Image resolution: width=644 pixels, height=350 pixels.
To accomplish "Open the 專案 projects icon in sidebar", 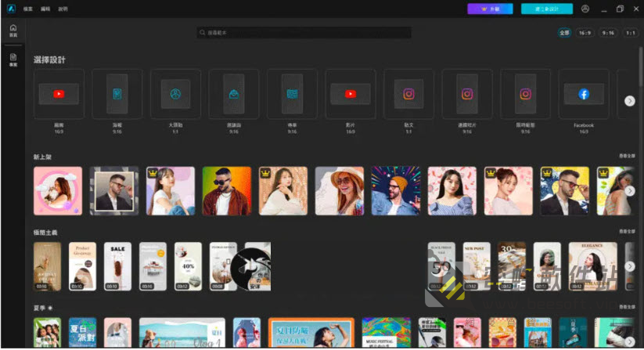I will point(13,60).
